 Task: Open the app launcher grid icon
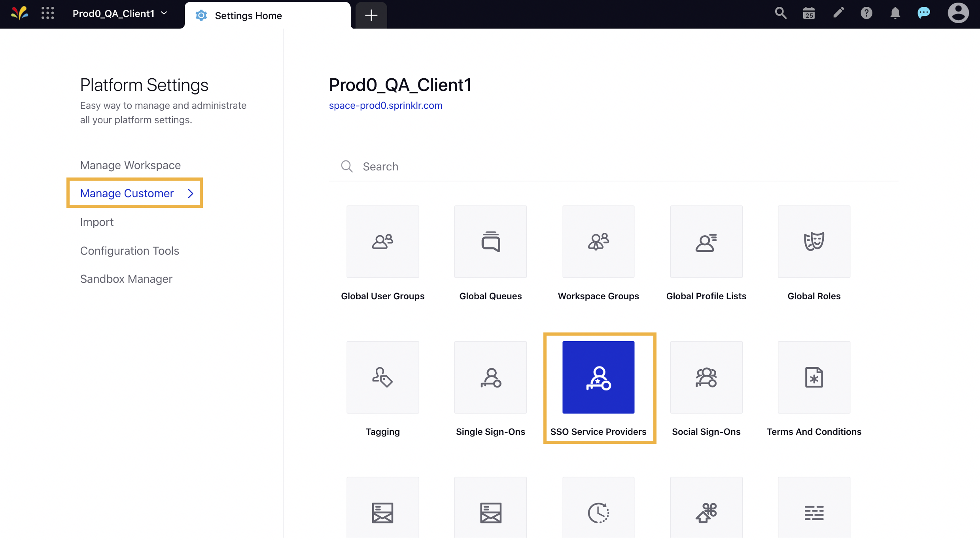click(x=48, y=13)
